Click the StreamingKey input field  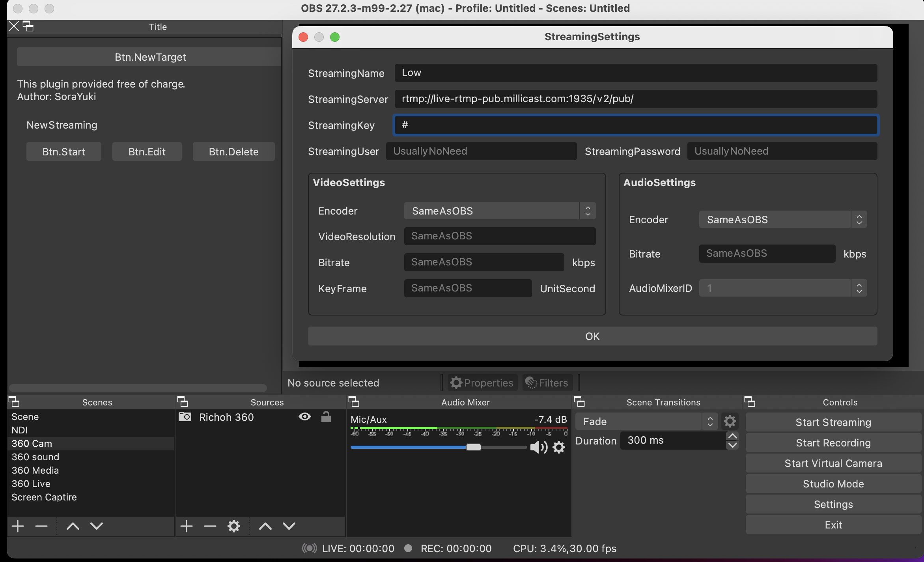(636, 125)
